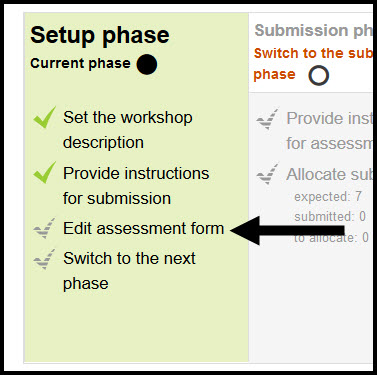The image size is (377, 375).
Task: Open Set the workshop description link
Action: click(128, 130)
